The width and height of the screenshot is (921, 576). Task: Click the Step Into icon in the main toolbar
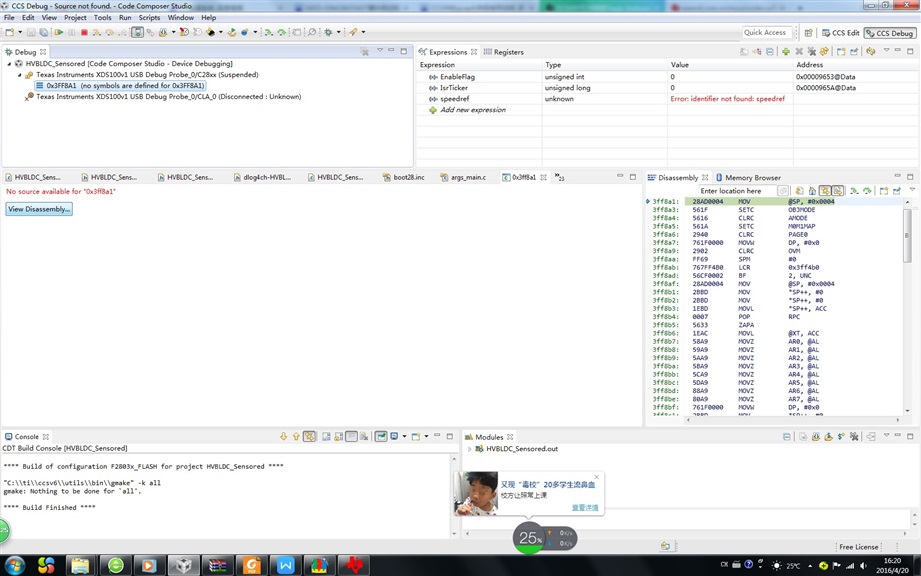coord(97,32)
